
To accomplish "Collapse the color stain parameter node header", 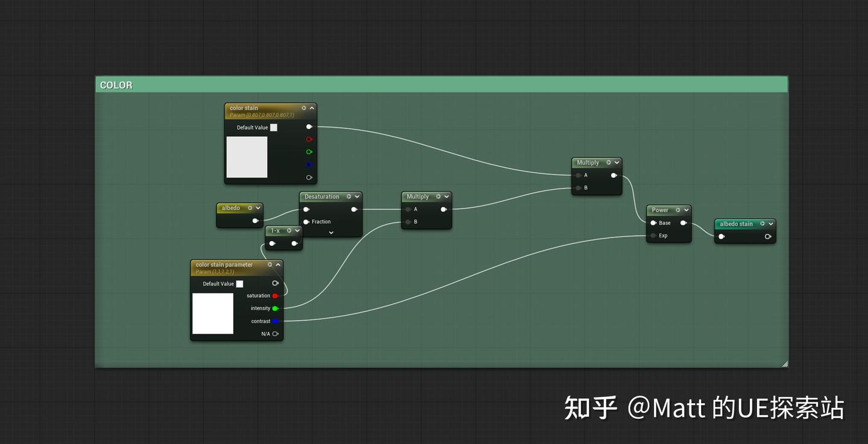I will (278, 264).
